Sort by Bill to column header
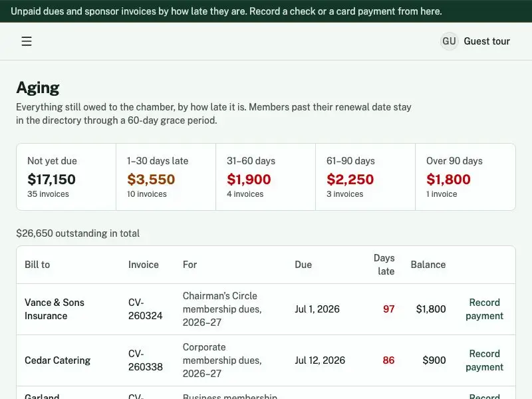This screenshot has width=532, height=399. point(37,265)
